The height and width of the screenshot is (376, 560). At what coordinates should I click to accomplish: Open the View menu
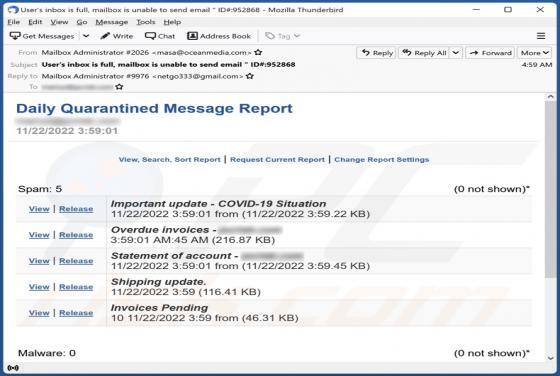click(x=59, y=22)
